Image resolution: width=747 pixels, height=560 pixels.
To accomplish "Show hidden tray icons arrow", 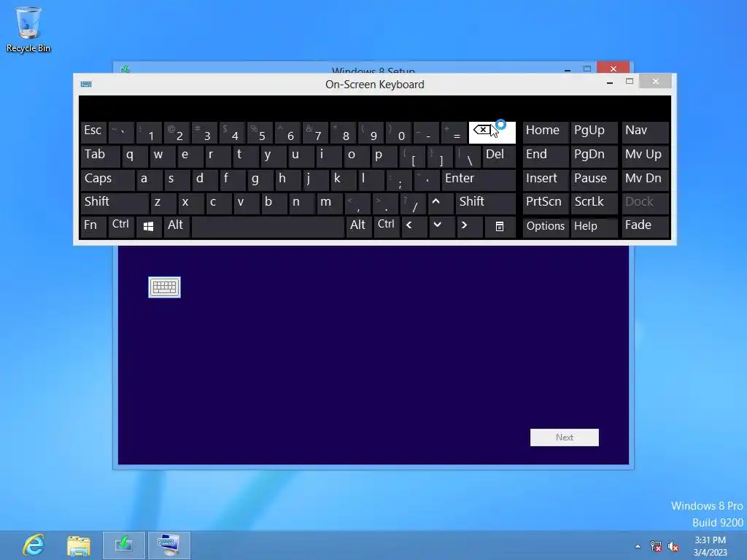I will pyautogui.click(x=638, y=546).
